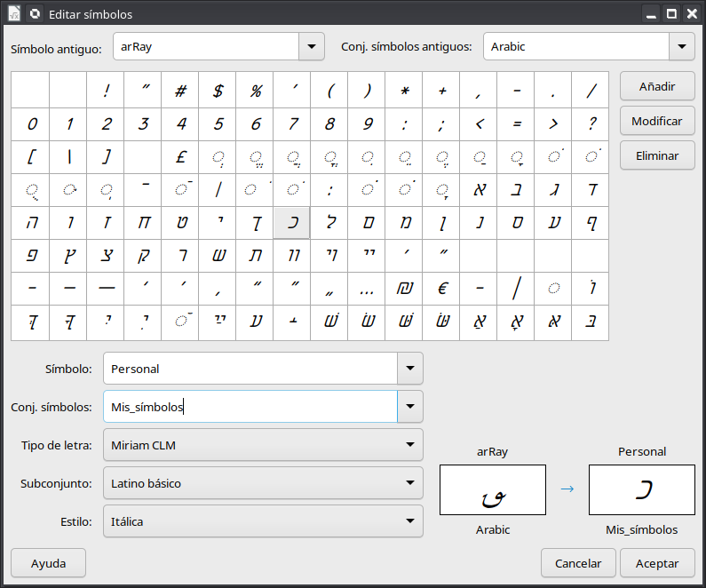706x588 pixels.
Task: Focus the Conj. símbolos antiguos field Arabic
Action: coord(576,46)
